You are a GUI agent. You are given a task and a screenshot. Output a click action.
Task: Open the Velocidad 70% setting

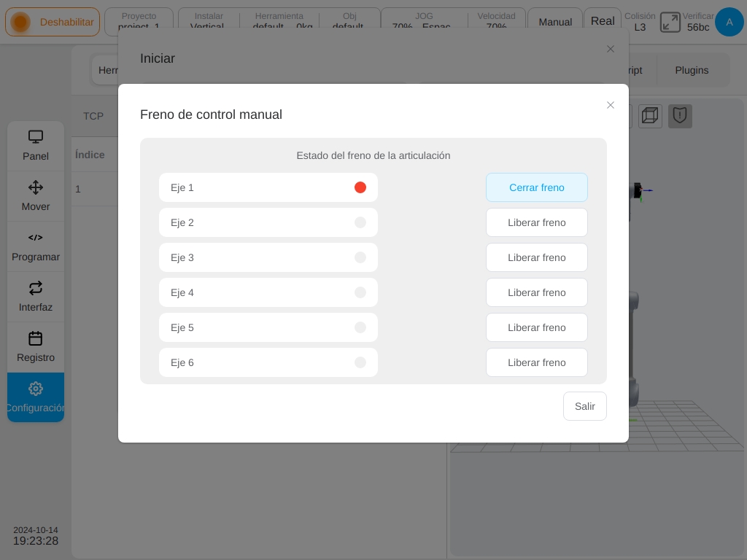pyautogui.click(x=496, y=22)
